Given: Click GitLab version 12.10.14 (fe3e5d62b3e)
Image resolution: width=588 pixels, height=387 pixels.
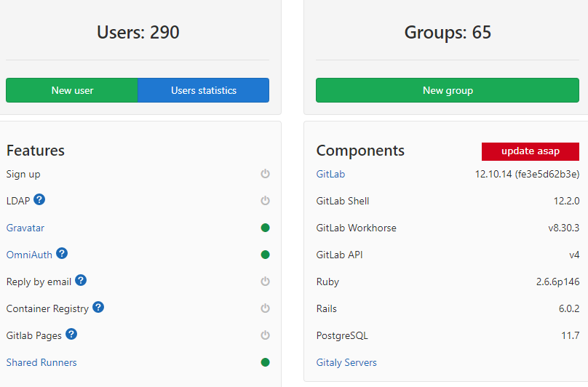Looking at the screenshot, I should (x=528, y=174).
